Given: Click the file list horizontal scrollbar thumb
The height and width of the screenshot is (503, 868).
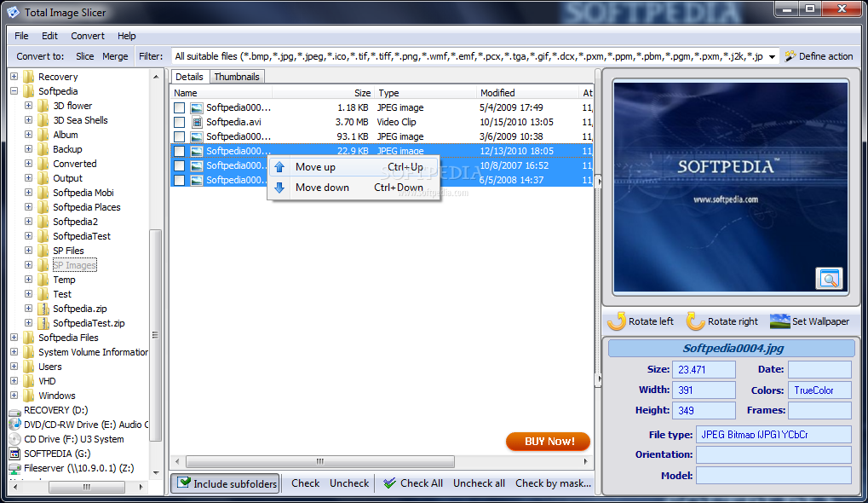Looking at the screenshot, I should (320, 461).
